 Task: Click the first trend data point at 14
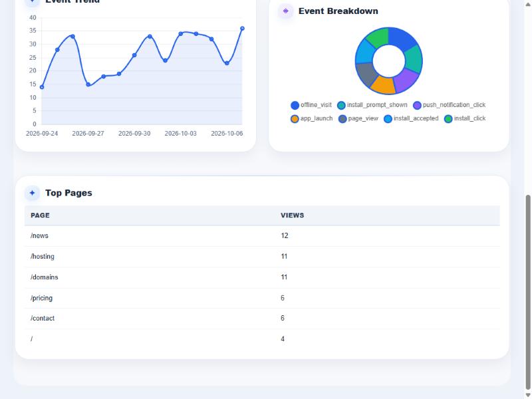tap(42, 87)
